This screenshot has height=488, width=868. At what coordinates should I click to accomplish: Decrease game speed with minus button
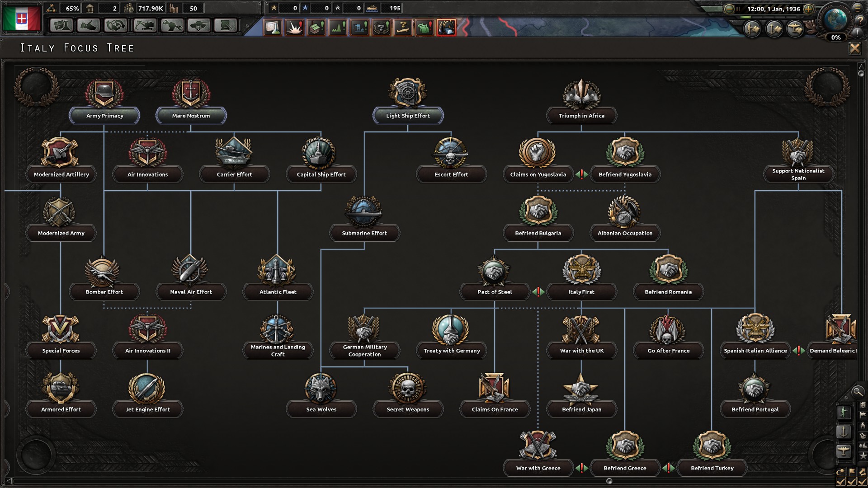pos(729,9)
